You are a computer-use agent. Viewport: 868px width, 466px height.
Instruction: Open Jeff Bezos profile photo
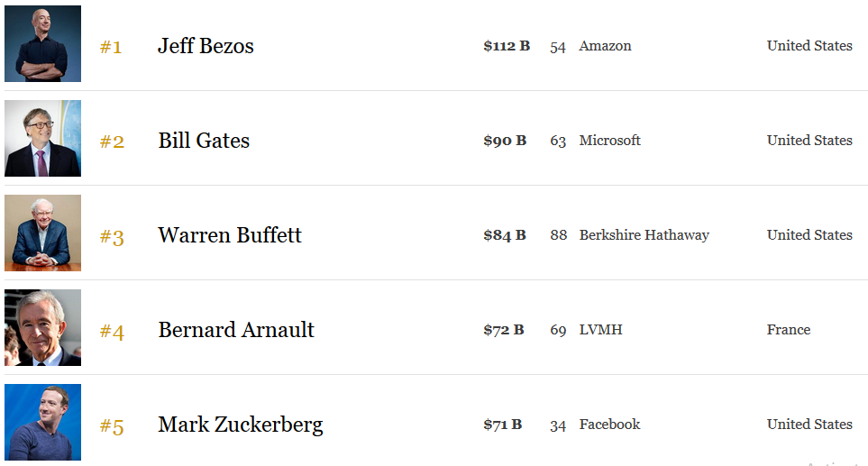pos(42,44)
